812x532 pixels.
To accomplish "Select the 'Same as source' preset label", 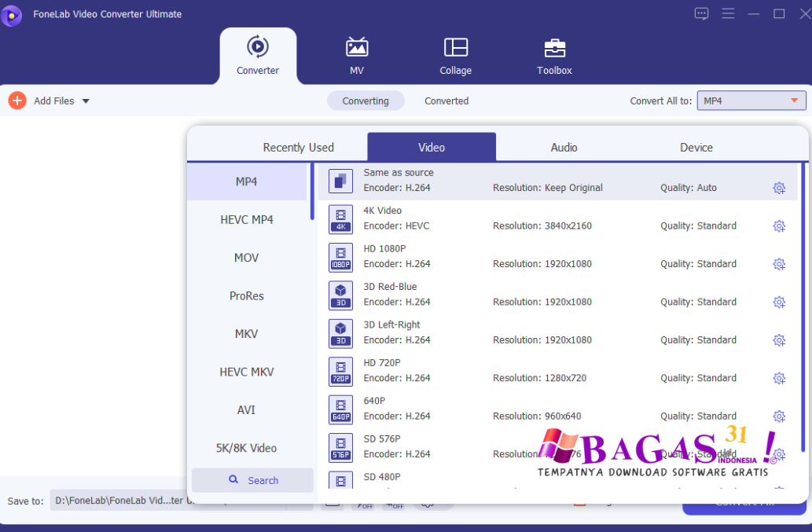I will (399, 172).
